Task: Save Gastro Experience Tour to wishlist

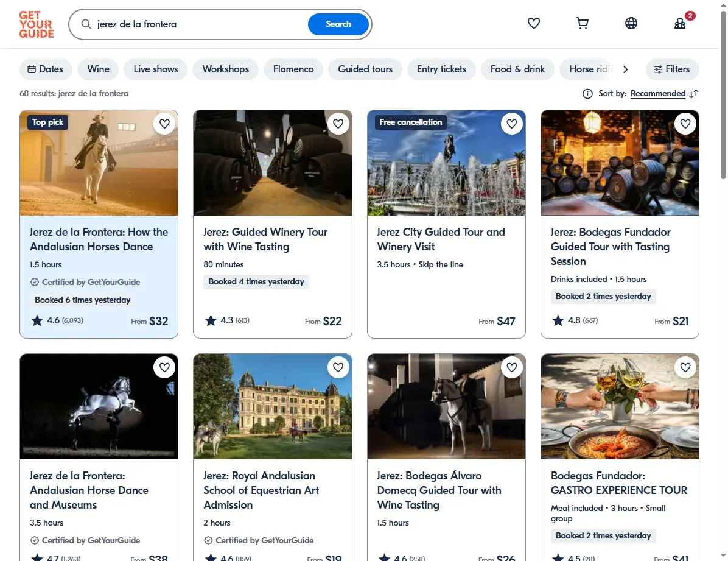Action: [685, 367]
